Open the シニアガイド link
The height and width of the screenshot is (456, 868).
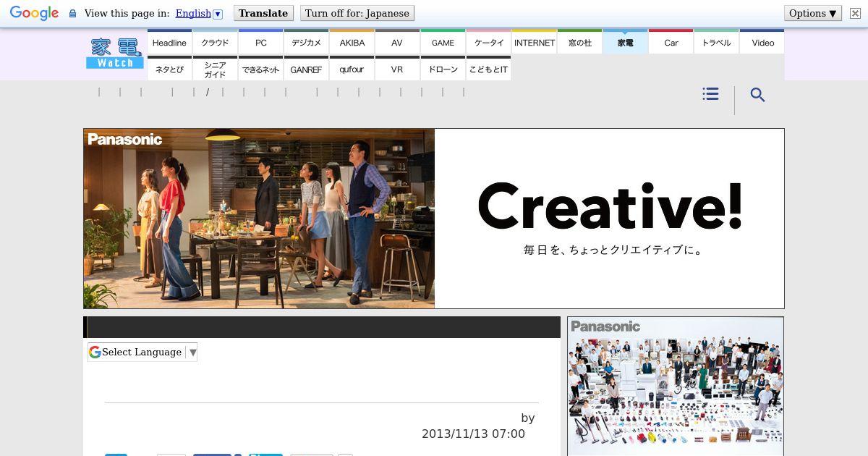[x=215, y=69]
